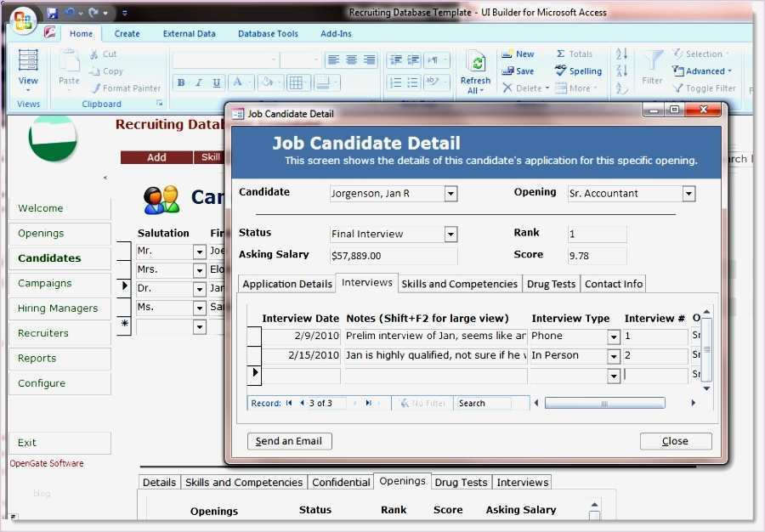Toggle Italic formatting in ribbon
765x532 pixels.
[199, 82]
